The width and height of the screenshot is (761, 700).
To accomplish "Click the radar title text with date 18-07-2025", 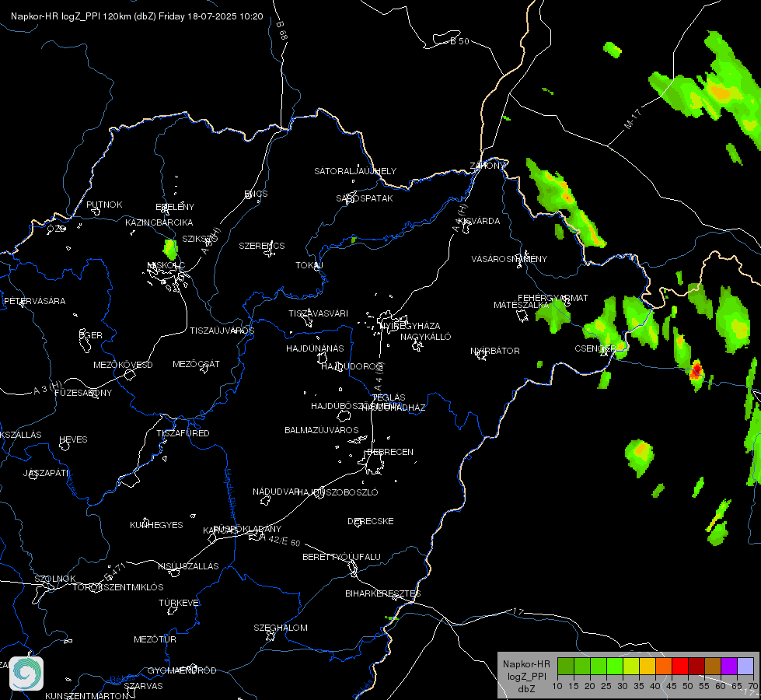I will (137, 16).
